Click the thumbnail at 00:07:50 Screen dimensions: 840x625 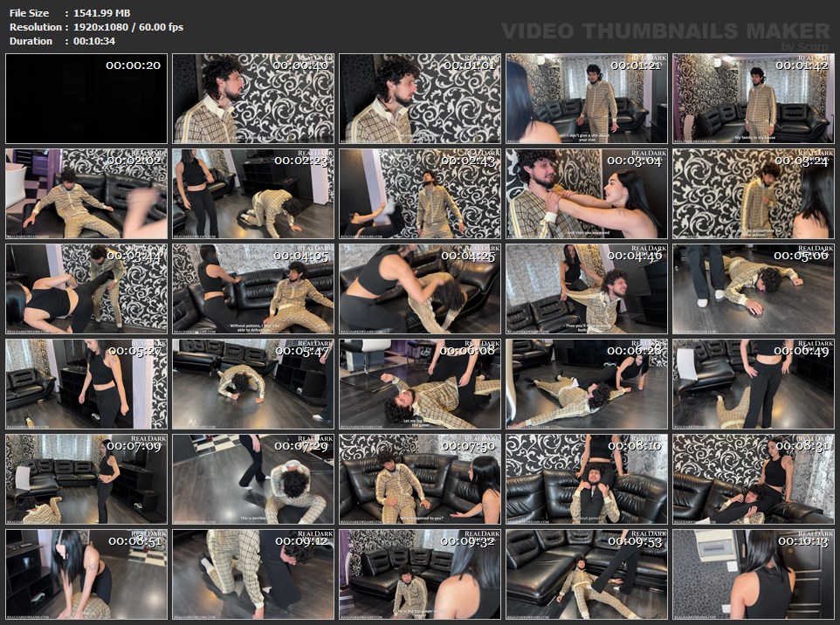click(419, 479)
